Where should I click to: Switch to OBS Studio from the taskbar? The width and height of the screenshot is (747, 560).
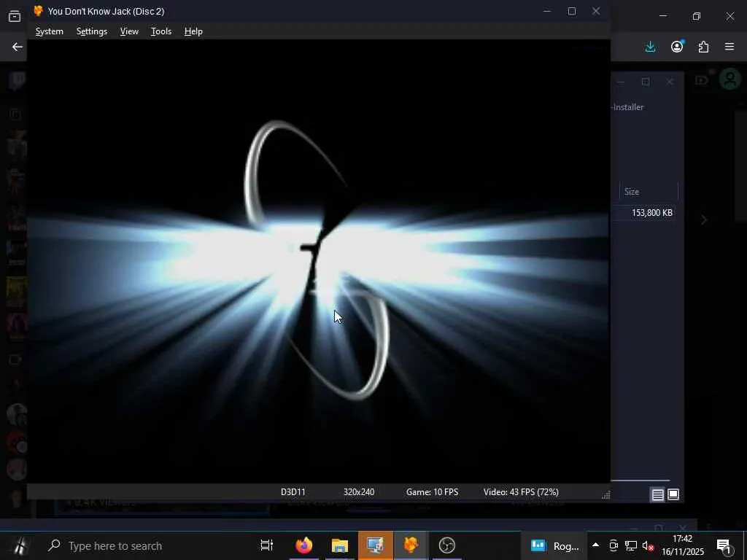447,545
